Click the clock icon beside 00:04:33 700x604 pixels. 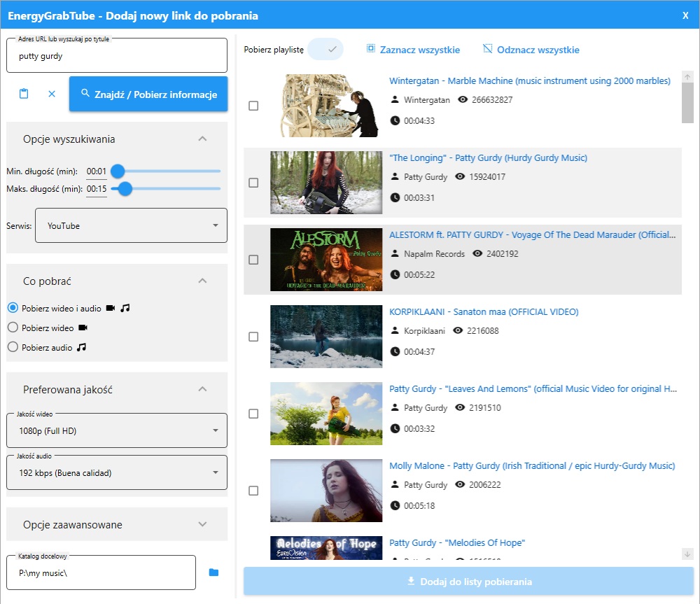point(395,120)
